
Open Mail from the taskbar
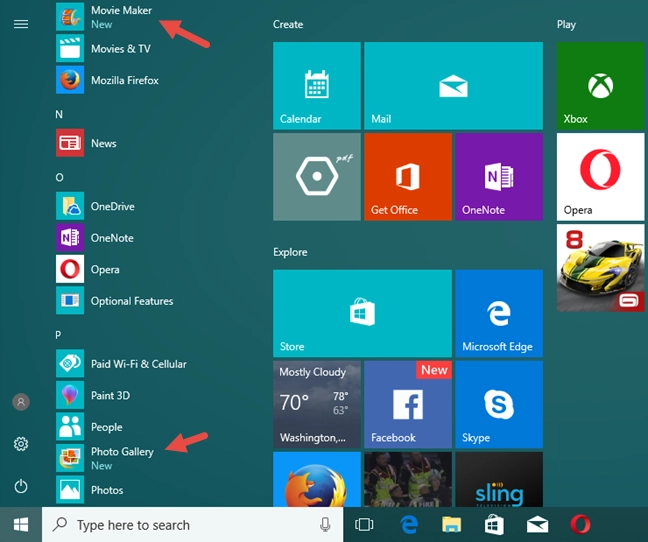coord(537,525)
